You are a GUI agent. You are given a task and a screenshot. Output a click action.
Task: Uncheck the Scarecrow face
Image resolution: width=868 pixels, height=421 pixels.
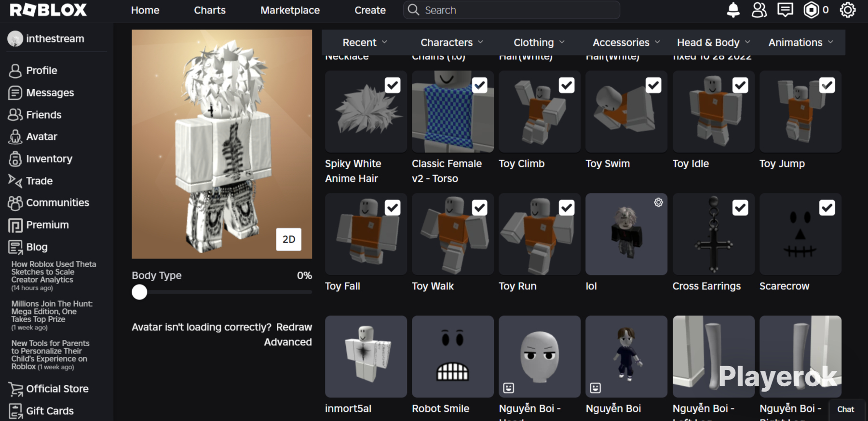pos(827,208)
